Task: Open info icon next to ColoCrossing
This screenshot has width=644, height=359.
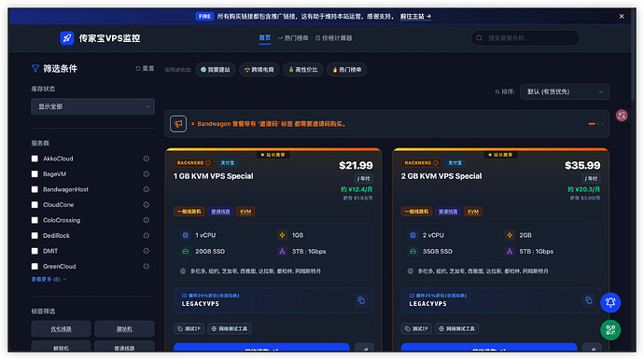Action: tap(147, 220)
